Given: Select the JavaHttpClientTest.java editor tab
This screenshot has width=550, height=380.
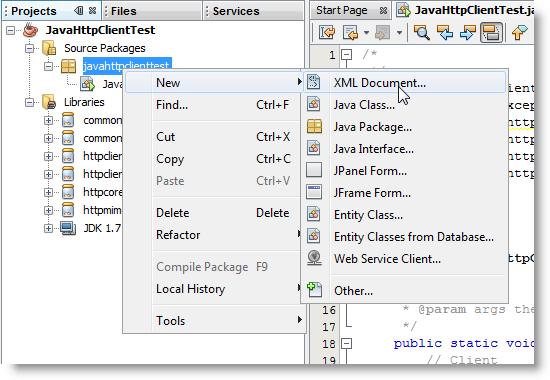Looking at the screenshot, I should click(x=474, y=11).
